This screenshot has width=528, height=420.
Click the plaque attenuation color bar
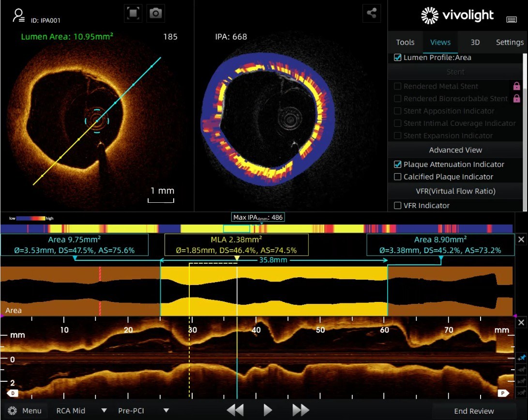[256, 228]
